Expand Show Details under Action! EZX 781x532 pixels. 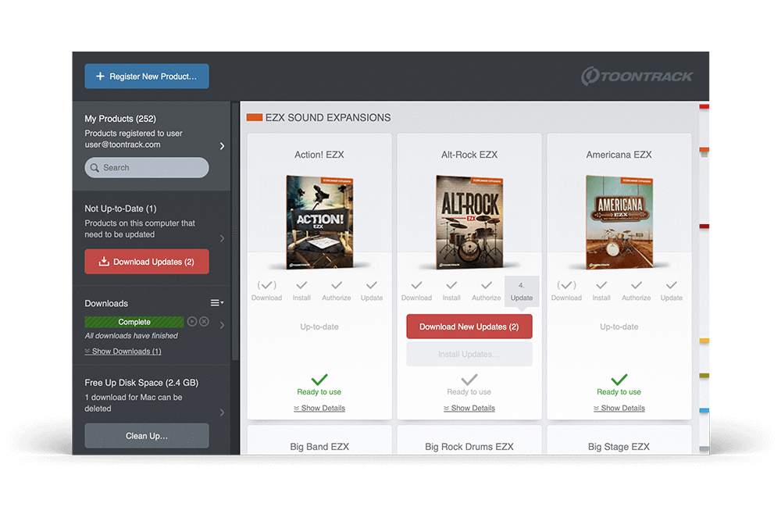[x=319, y=408]
